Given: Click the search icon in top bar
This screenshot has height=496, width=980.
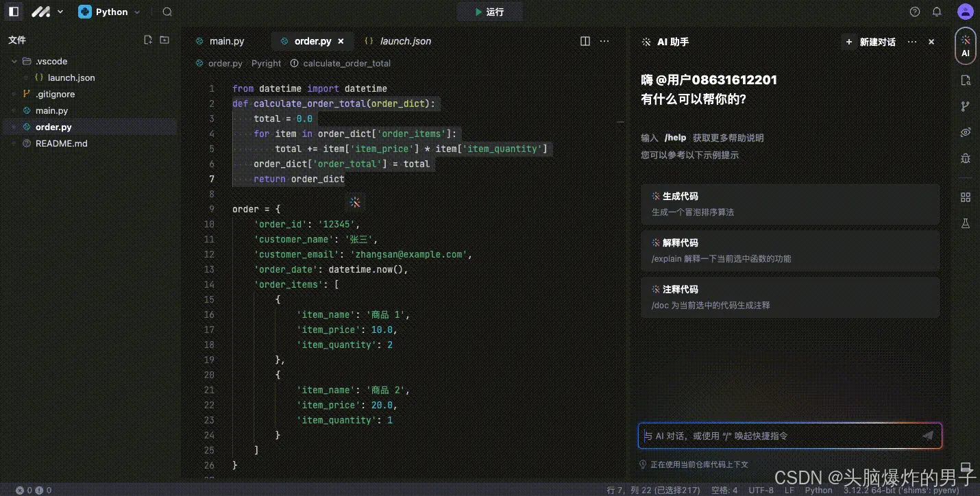Looking at the screenshot, I should [x=167, y=11].
